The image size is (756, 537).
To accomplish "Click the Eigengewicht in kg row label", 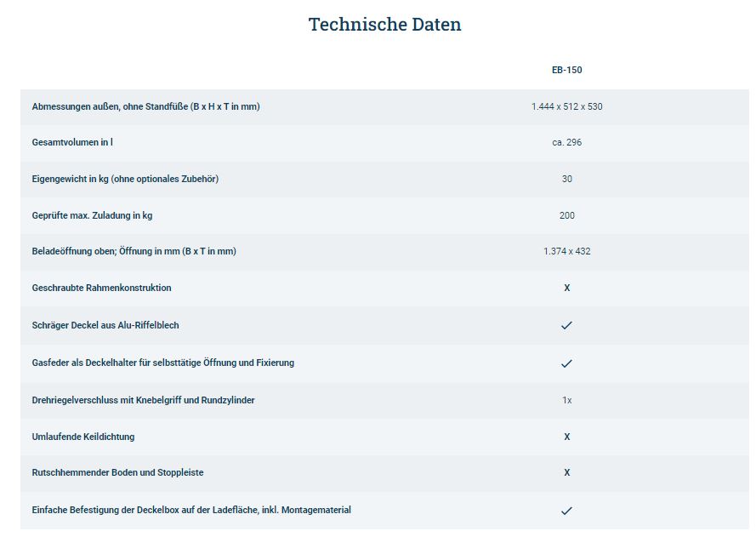I will click(125, 179).
